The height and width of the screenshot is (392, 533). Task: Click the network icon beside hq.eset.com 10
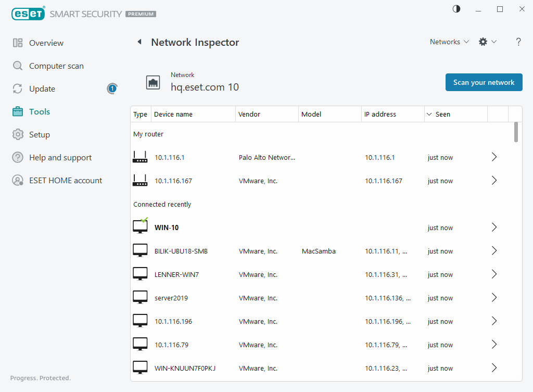(153, 82)
